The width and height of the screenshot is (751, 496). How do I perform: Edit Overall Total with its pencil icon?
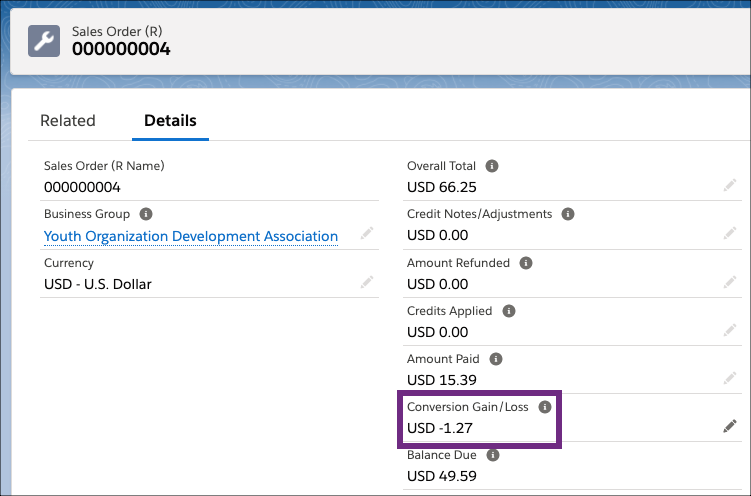[x=730, y=185]
